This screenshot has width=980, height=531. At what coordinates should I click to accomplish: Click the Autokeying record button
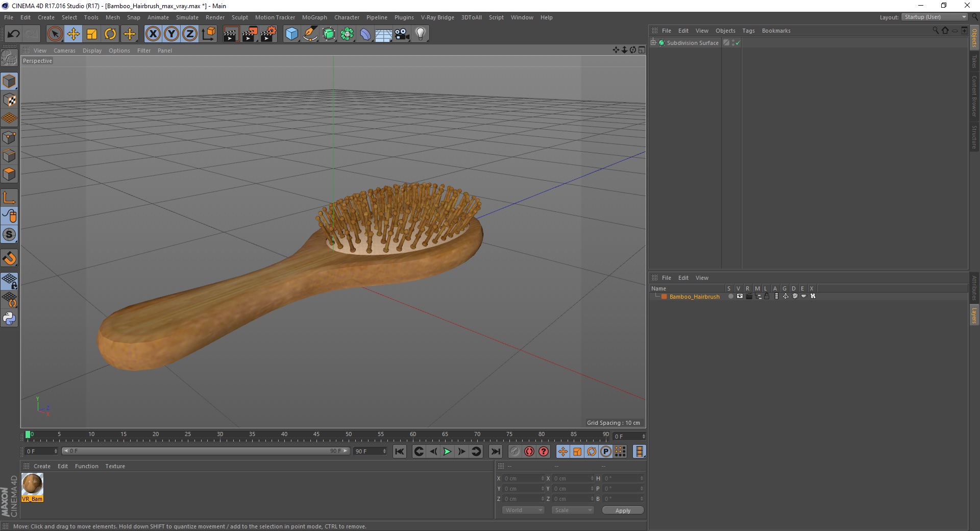click(x=529, y=451)
